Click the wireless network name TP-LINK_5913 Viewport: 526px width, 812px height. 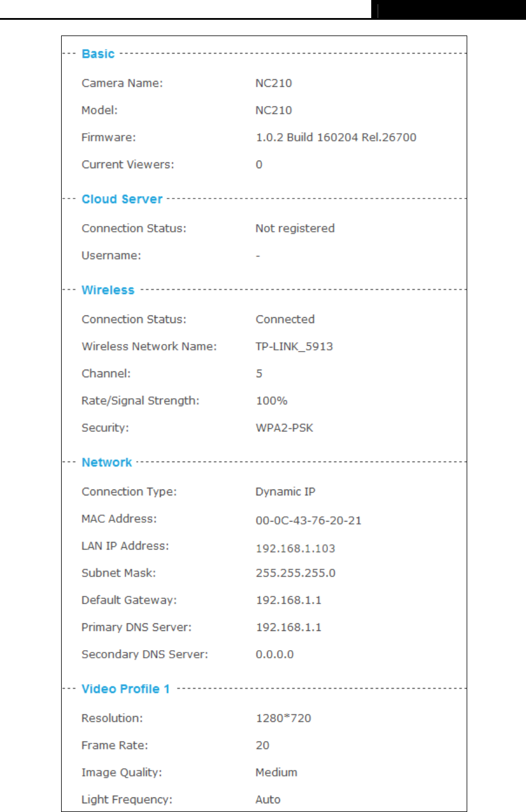[x=294, y=346]
